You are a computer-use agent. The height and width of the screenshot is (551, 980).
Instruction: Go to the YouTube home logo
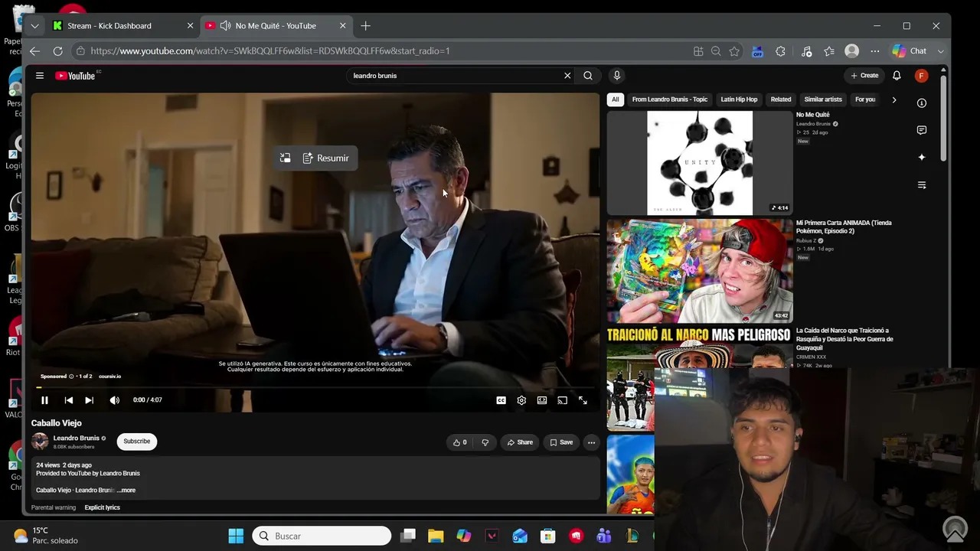[x=75, y=76]
